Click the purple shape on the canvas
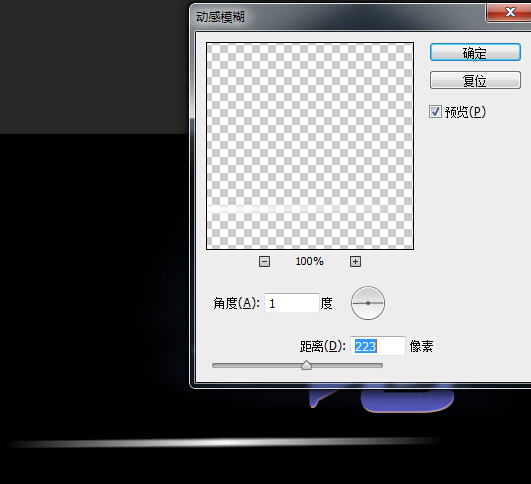Screen dimensions: 531x484 pyautogui.click(x=407, y=401)
